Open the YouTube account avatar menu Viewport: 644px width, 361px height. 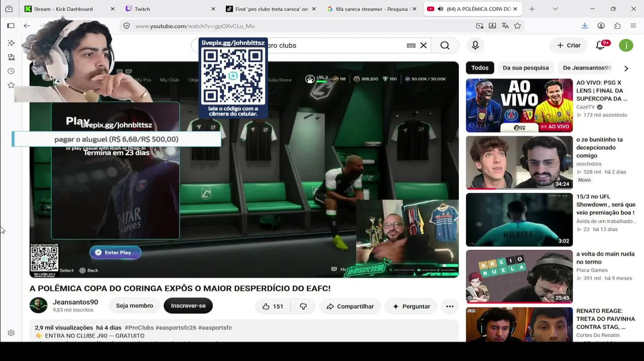[x=626, y=45]
